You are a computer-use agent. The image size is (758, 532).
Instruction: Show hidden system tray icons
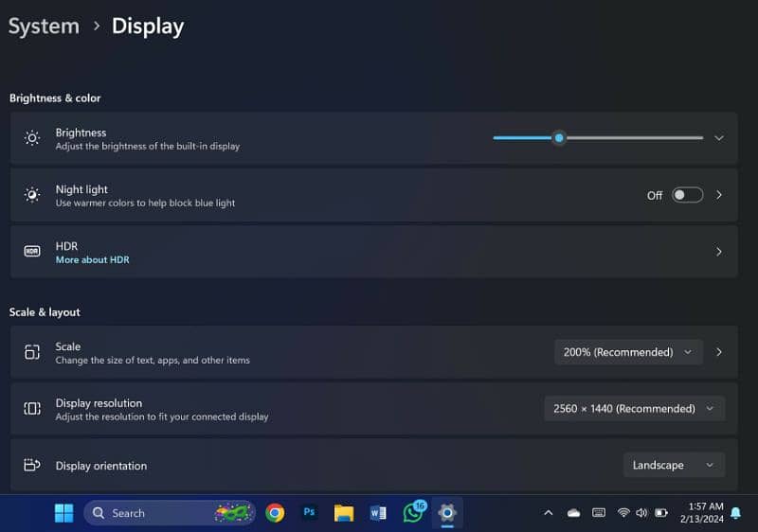coord(548,513)
